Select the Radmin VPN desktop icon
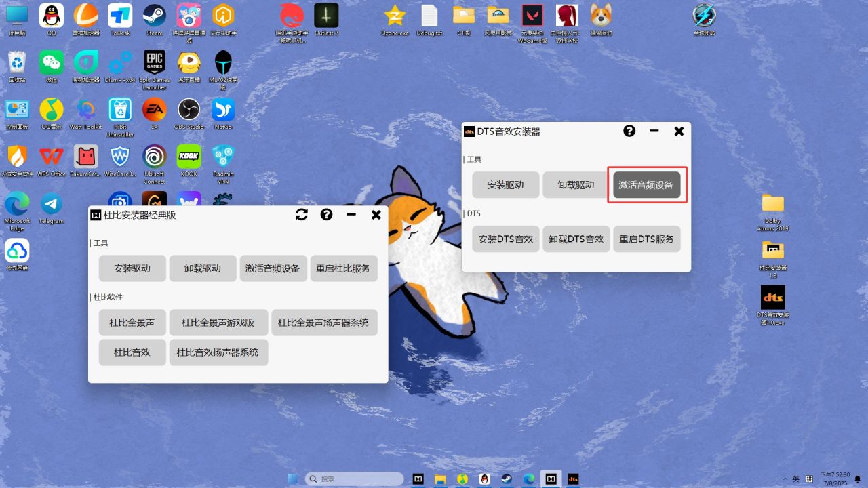 pos(223,164)
